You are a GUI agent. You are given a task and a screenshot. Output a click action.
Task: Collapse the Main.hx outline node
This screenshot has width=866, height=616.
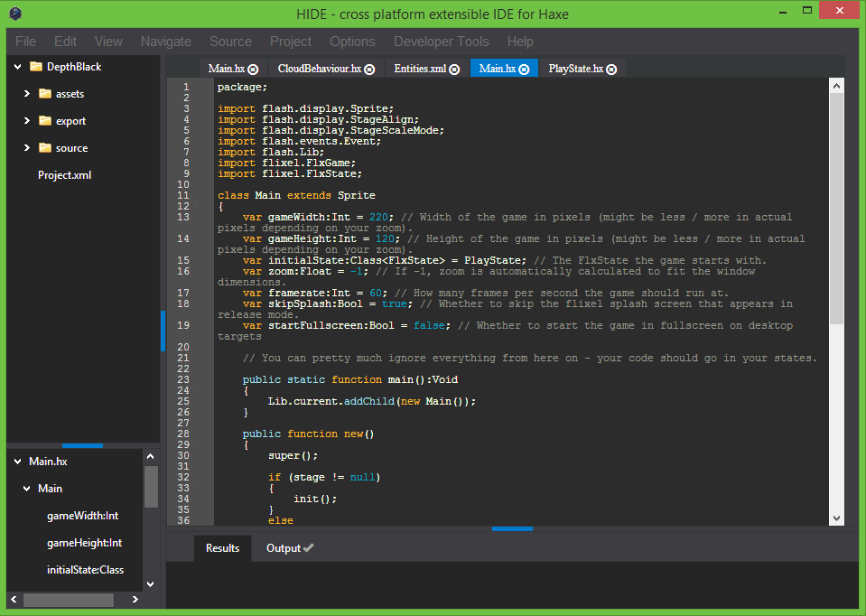tap(18, 462)
